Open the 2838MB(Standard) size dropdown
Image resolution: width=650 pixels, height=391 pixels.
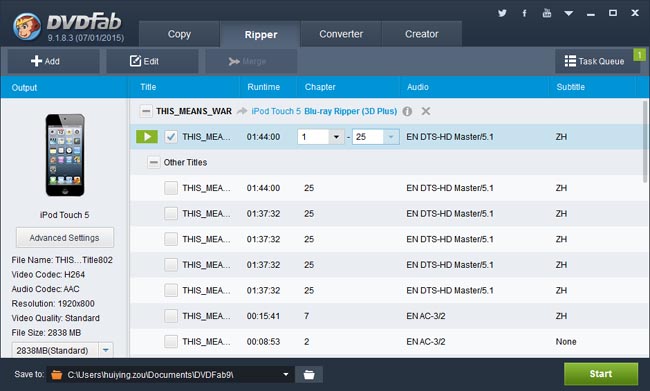106,350
